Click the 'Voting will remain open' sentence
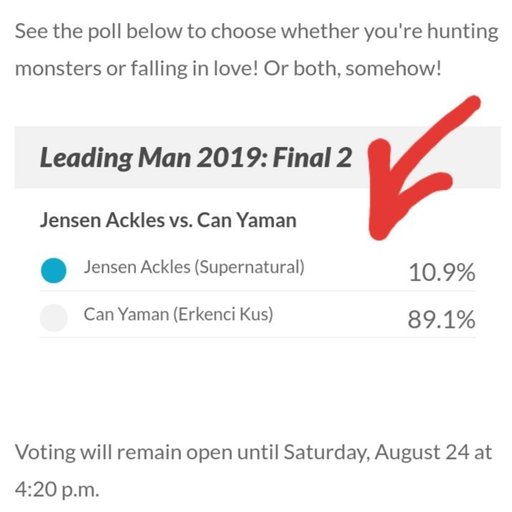The image size is (512, 512). point(253,453)
